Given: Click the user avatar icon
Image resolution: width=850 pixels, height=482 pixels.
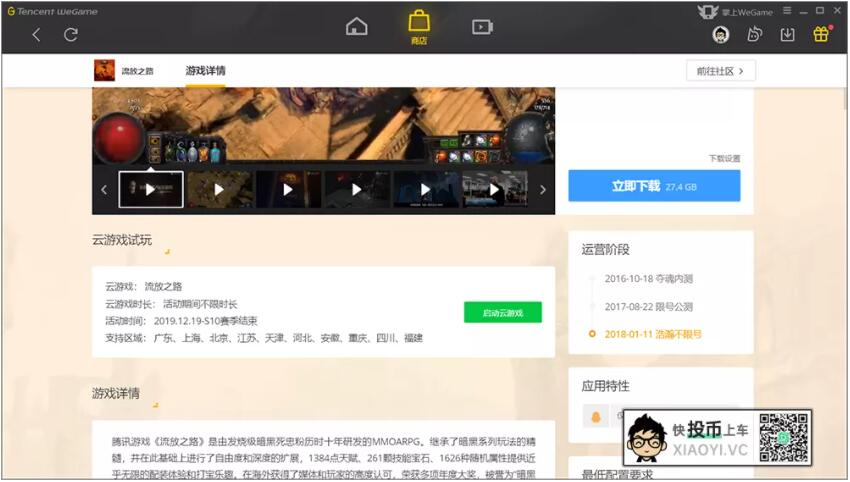Looking at the screenshot, I should (x=720, y=35).
